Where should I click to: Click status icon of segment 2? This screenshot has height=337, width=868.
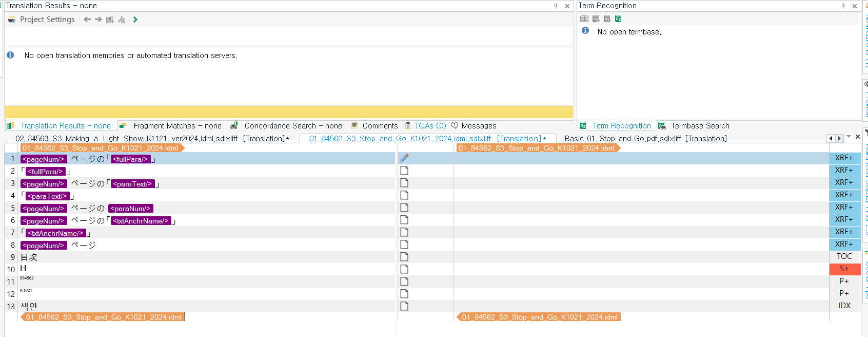click(x=404, y=171)
